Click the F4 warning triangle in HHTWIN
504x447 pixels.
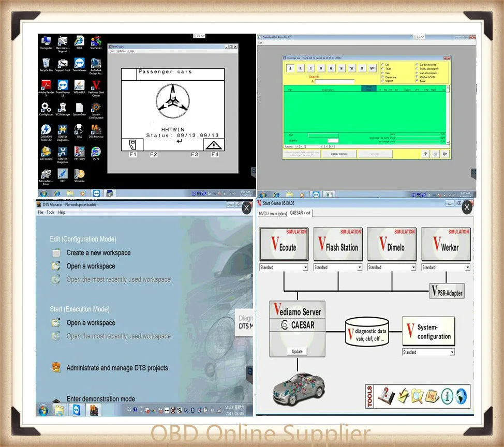[x=214, y=145]
